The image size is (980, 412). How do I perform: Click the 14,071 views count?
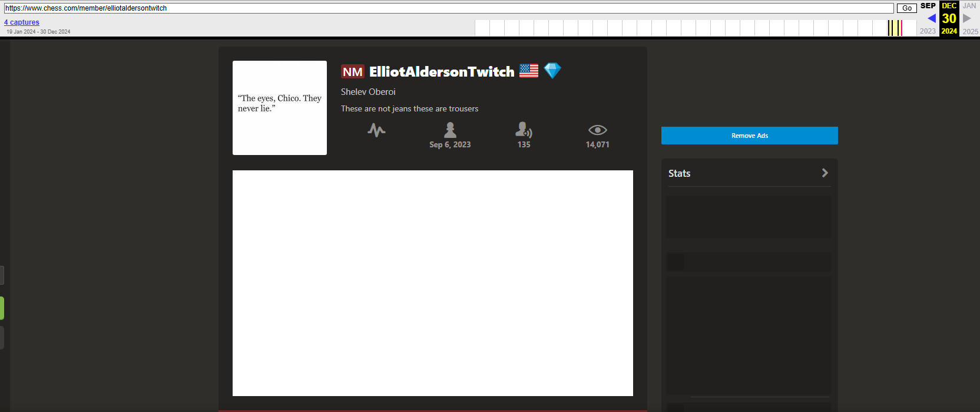tap(597, 144)
